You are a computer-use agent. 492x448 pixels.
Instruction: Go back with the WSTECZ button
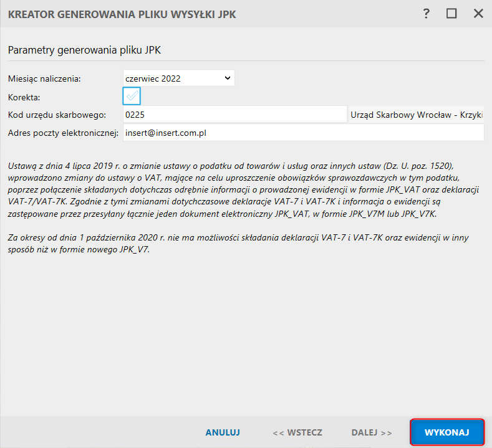click(297, 432)
